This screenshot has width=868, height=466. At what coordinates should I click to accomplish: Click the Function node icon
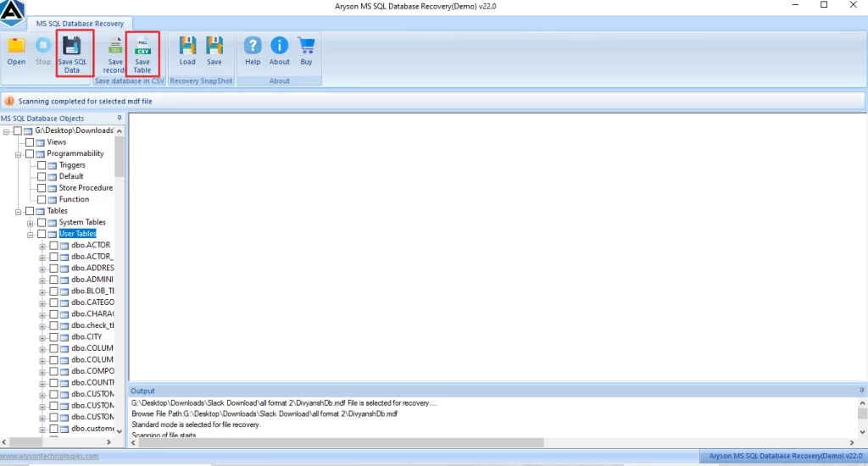[52, 200]
